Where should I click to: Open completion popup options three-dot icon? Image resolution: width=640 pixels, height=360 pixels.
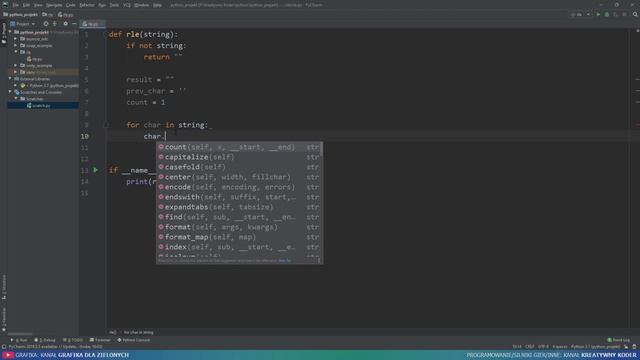[319, 260]
